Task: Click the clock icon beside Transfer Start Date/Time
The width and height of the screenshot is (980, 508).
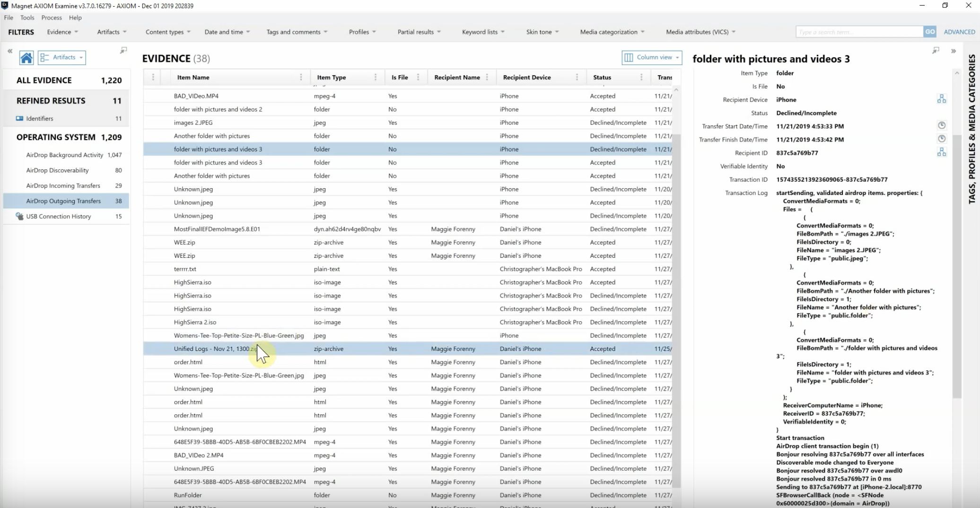Action: click(942, 125)
